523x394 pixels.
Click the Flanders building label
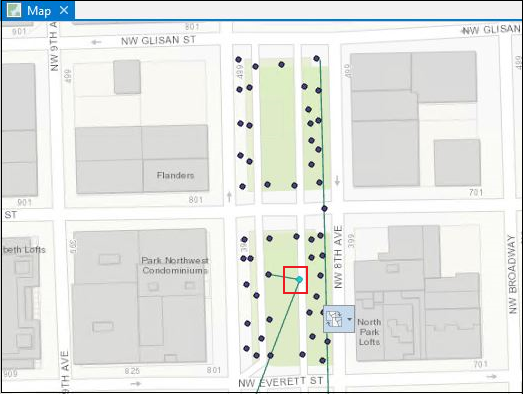coord(175,175)
